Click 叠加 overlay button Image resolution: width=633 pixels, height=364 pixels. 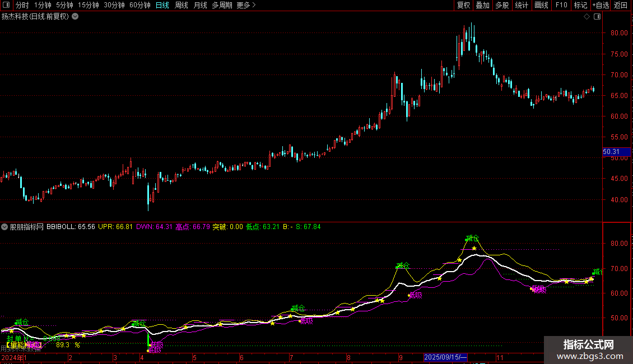coord(482,5)
